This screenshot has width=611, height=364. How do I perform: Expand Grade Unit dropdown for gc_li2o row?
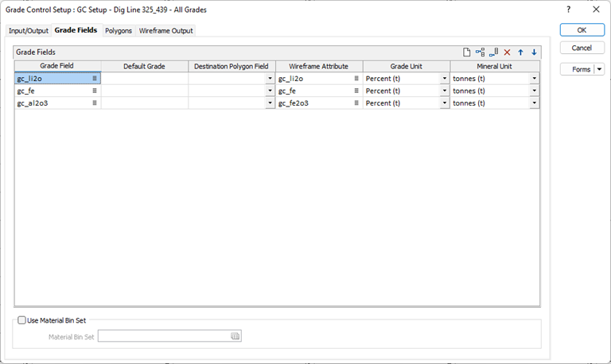click(x=444, y=79)
